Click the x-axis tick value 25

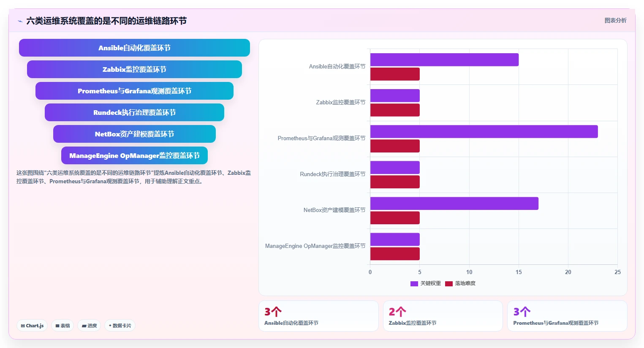[x=617, y=272]
